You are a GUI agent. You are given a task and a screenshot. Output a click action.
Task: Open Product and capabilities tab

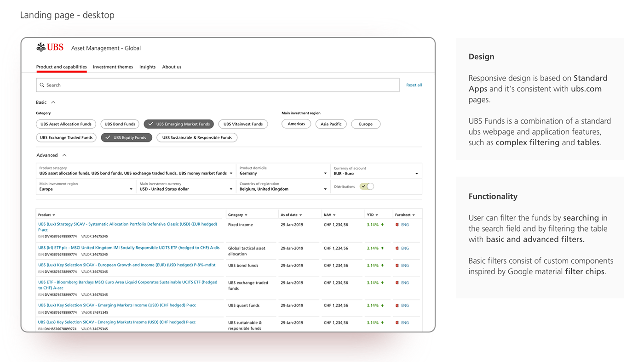point(61,67)
